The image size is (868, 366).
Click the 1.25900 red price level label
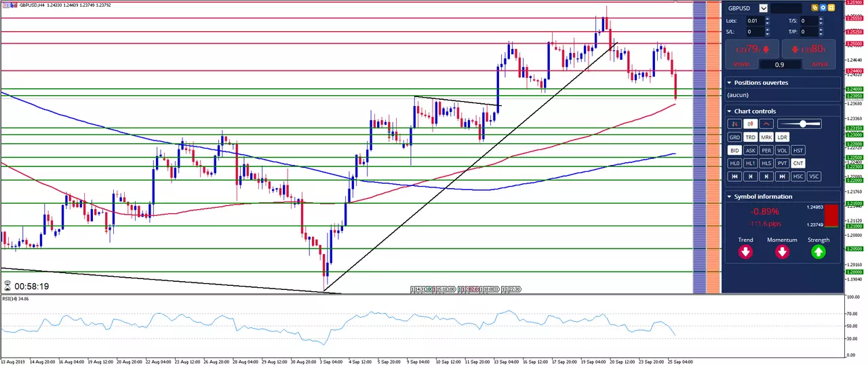854,3
